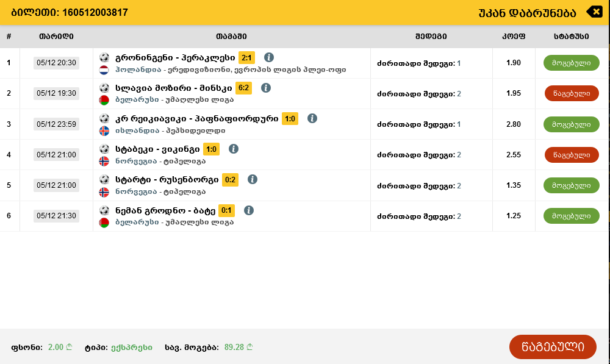
Task: Open info icon for სტარტი - რუსენბორგი match
Action: click(252, 179)
